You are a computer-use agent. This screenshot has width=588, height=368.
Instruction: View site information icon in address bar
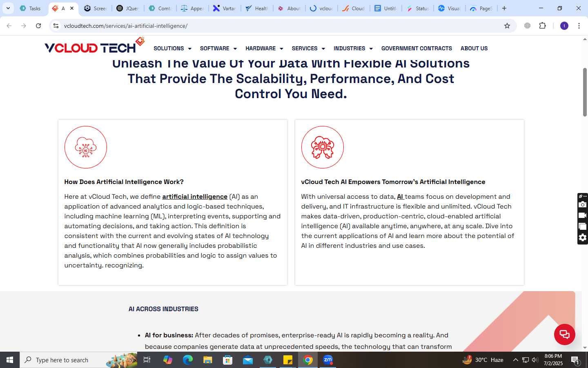[x=56, y=26]
